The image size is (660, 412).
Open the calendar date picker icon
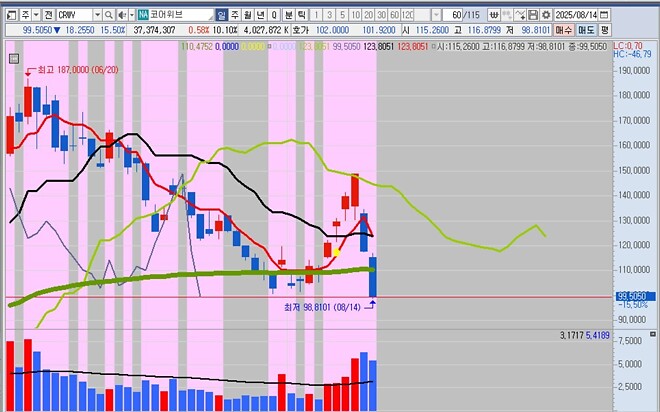point(604,15)
